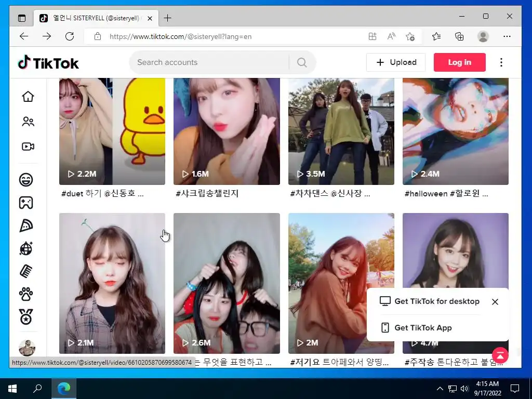Click the #차차댄스 caption link
This screenshot has height=399, width=532.
tap(330, 194)
